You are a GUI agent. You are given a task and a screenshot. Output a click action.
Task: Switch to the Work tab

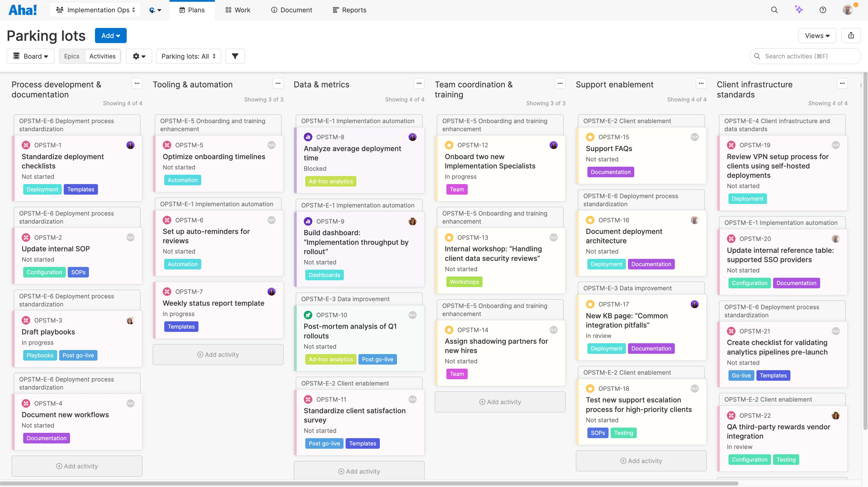[238, 10]
